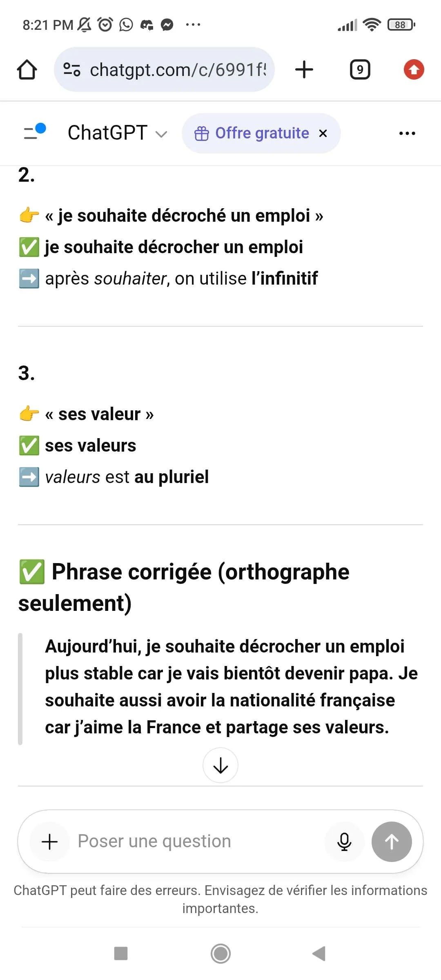Open a new browser tab
Viewport: 441px width, 980px height.
pos(304,70)
